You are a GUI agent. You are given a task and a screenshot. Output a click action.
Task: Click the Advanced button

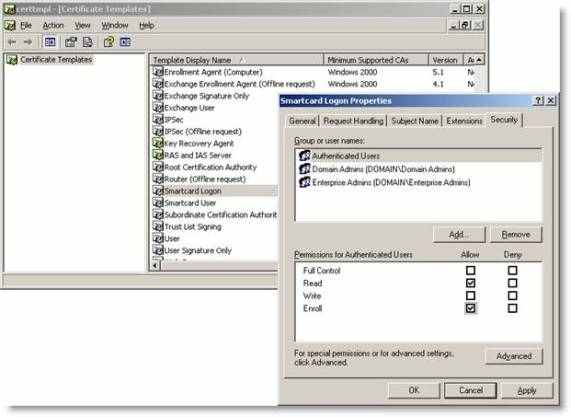click(x=514, y=356)
